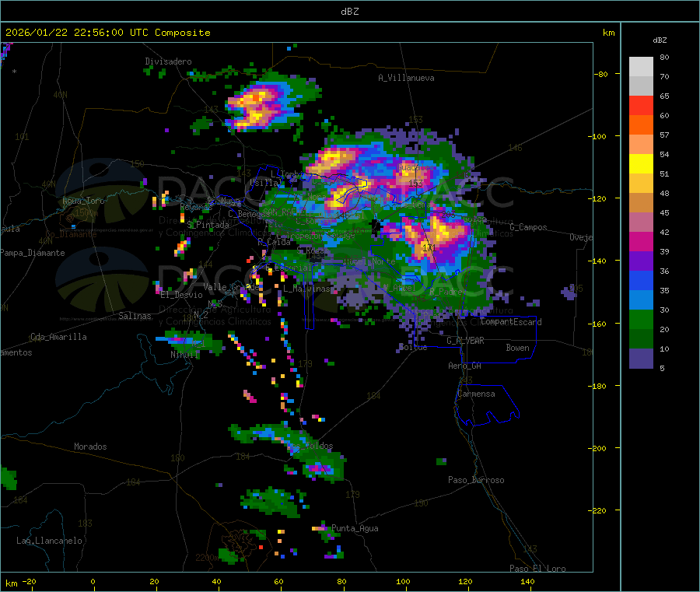Viewport: 700px width, 592px height.
Task: Click the 2026/01/22 22:56:00 UTC Composite timestamp
Action: (x=107, y=33)
